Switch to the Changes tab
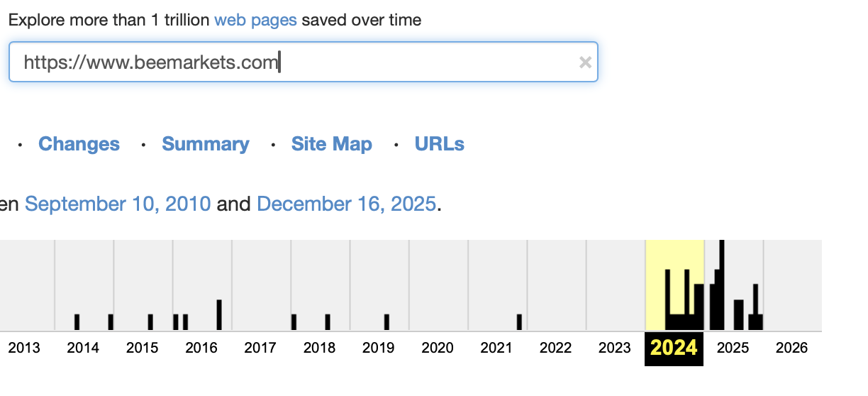This screenshot has height=396, width=868. [x=79, y=144]
